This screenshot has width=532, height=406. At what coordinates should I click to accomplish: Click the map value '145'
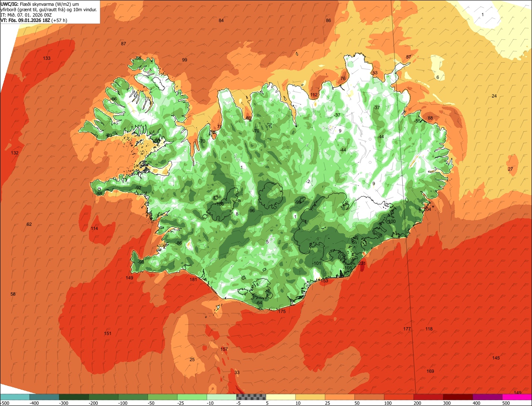pos(496,358)
